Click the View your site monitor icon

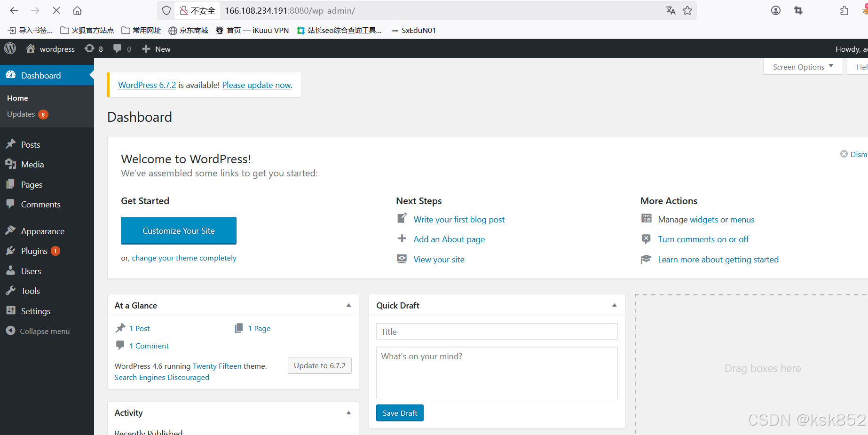coord(402,259)
